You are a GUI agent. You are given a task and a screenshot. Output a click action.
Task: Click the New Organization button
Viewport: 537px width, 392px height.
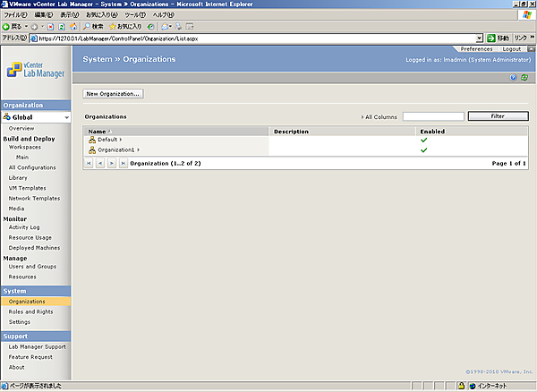coord(113,94)
